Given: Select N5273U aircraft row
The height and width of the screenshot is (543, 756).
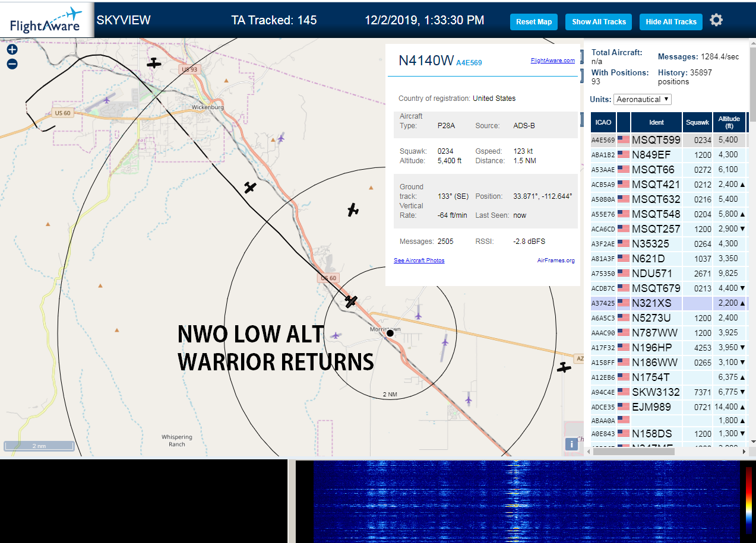Looking at the screenshot, I should click(x=669, y=318).
